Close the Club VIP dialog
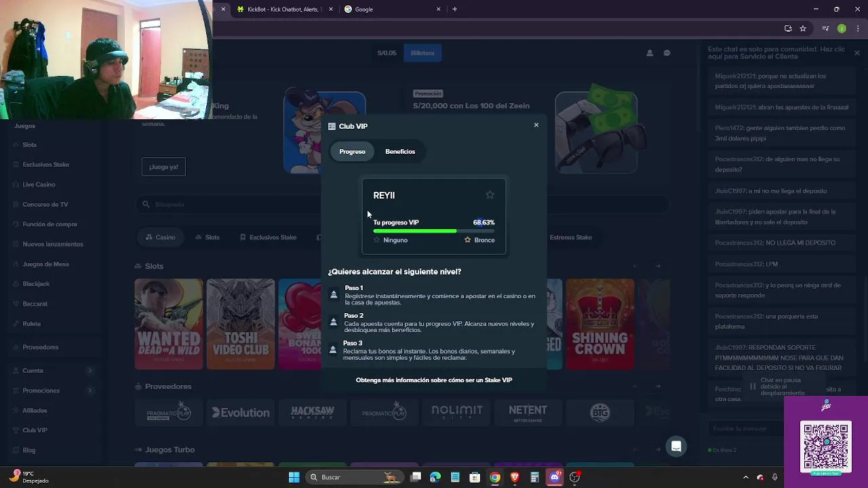This screenshot has width=868, height=488. (x=536, y=125)
